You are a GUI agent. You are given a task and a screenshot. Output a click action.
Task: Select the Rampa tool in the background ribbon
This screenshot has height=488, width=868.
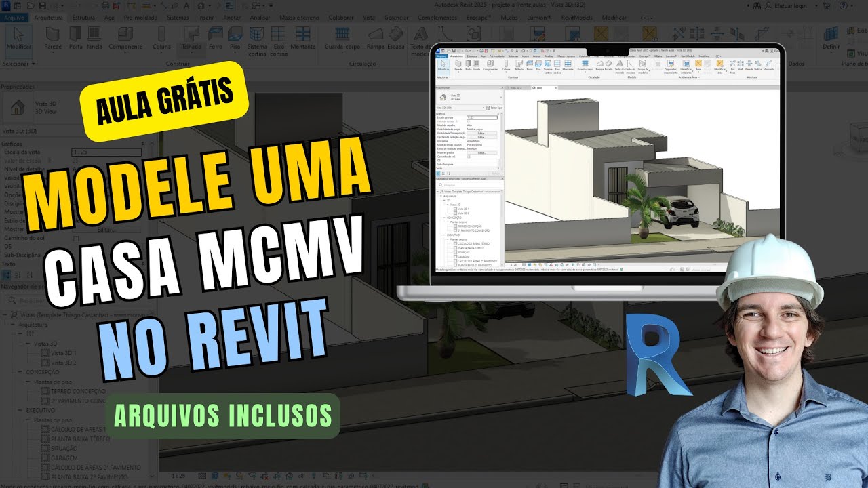click(x=376, y=37)
